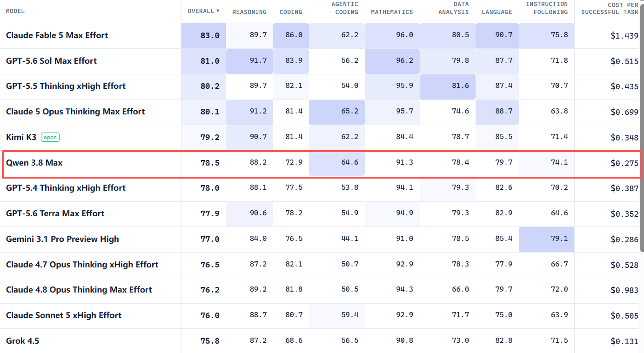
Task: Click Claude Fable 5's overall score 83.0
Action: pyautogui.click(x=210, y=35)
